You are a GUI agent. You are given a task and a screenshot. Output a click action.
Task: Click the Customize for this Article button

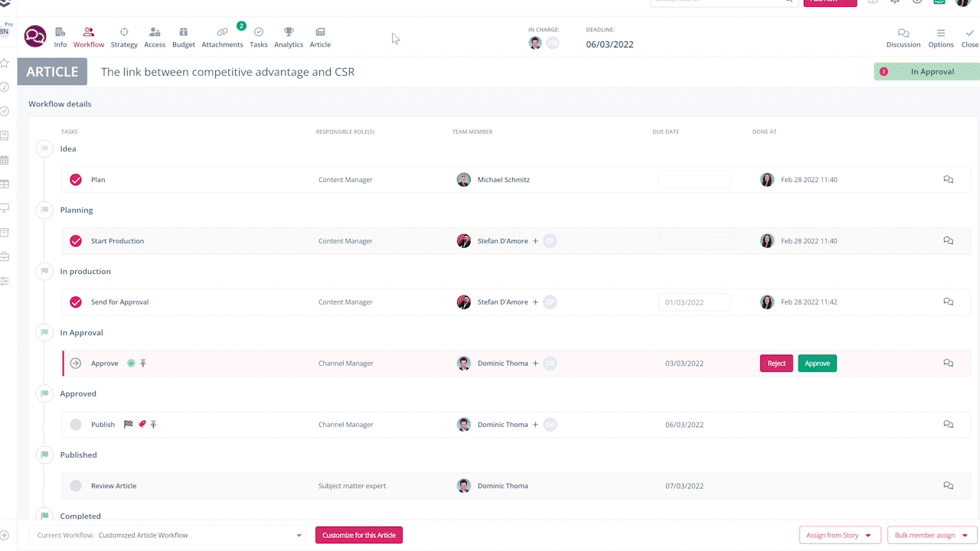coord(358,535)
